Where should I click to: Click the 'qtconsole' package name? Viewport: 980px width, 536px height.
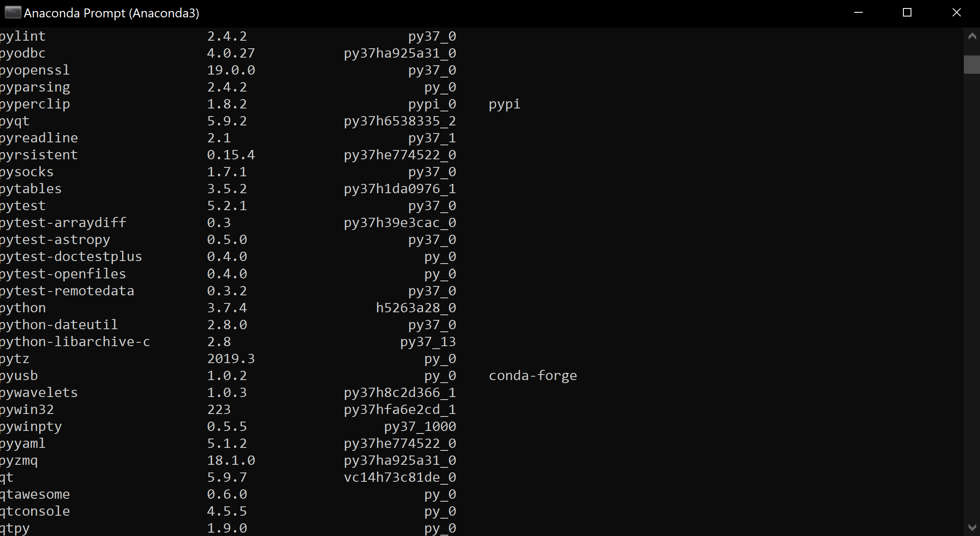[x=35, y=511]
